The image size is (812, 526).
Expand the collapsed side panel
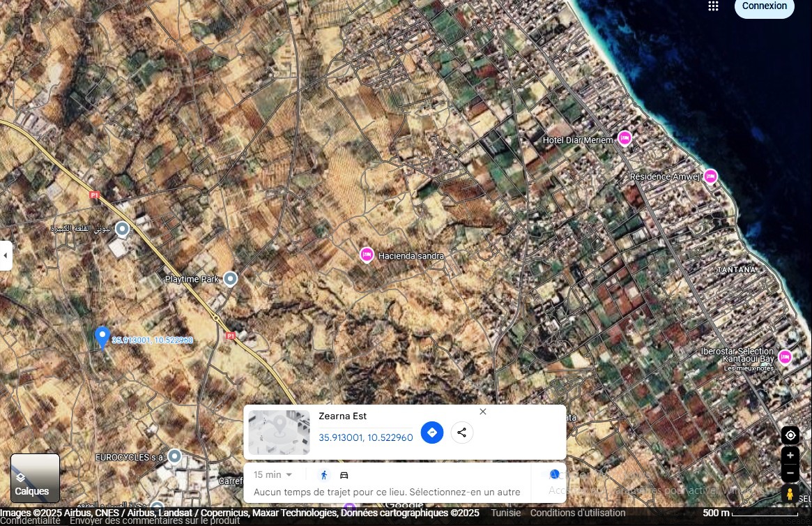click(x=6, y=255)
